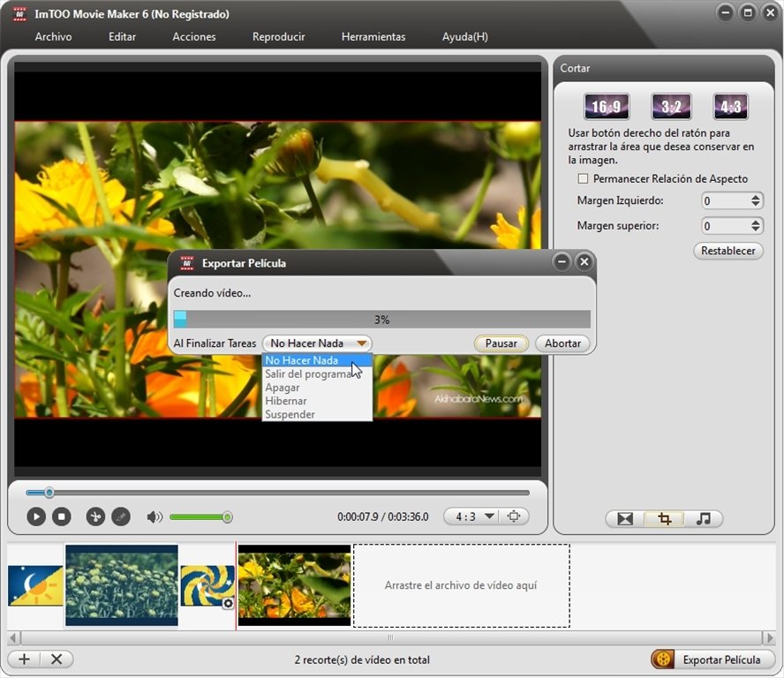Choose Salir del programa option

click(317, 374)
